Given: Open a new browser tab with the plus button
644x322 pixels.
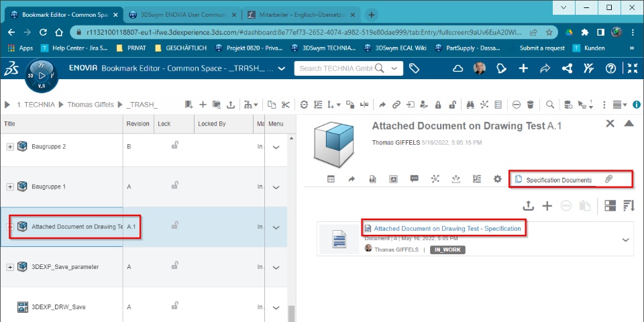Looking at the screenshot, I should point(371,15).
